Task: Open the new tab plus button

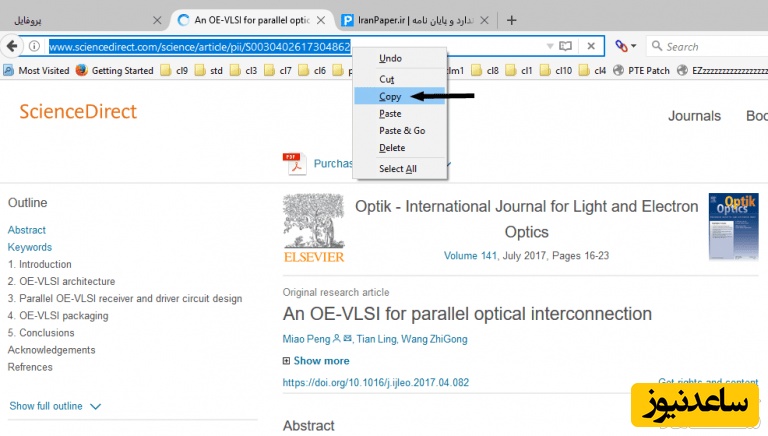Action: [511, 20]
